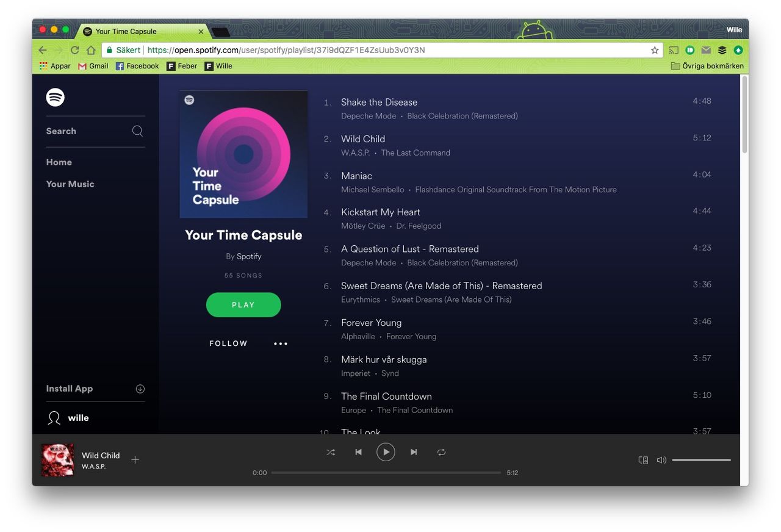Click the mail envelope extension icon

tap(706, 50)
